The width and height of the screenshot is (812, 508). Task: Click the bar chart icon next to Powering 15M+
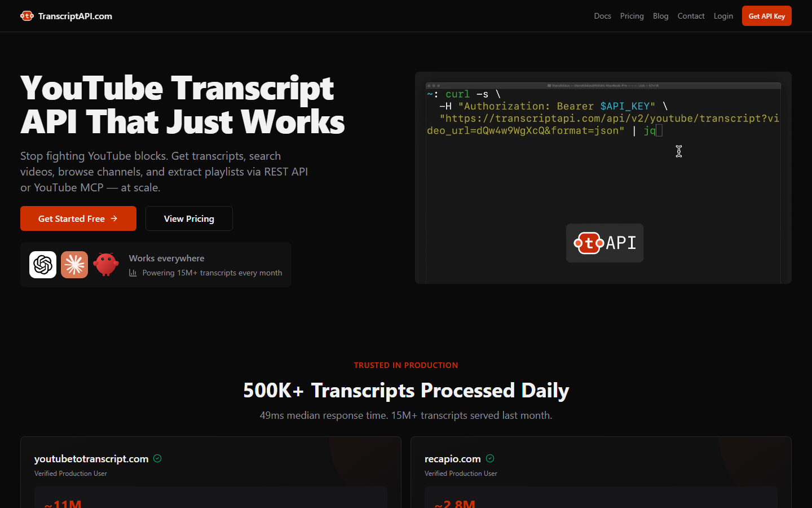[x=134, y=273]
